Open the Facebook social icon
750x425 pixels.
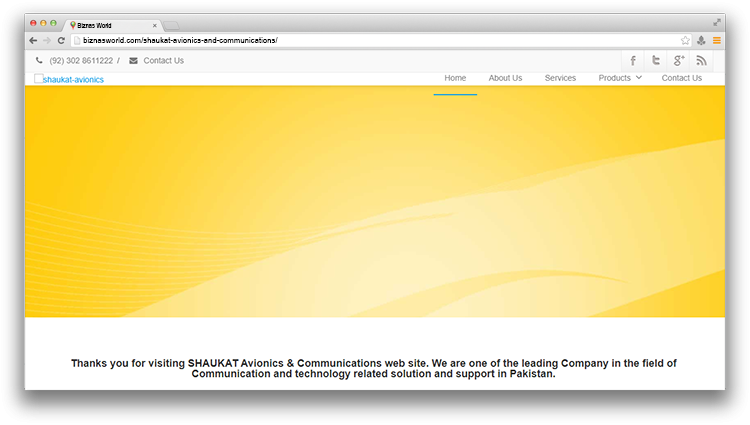(632, 61)
